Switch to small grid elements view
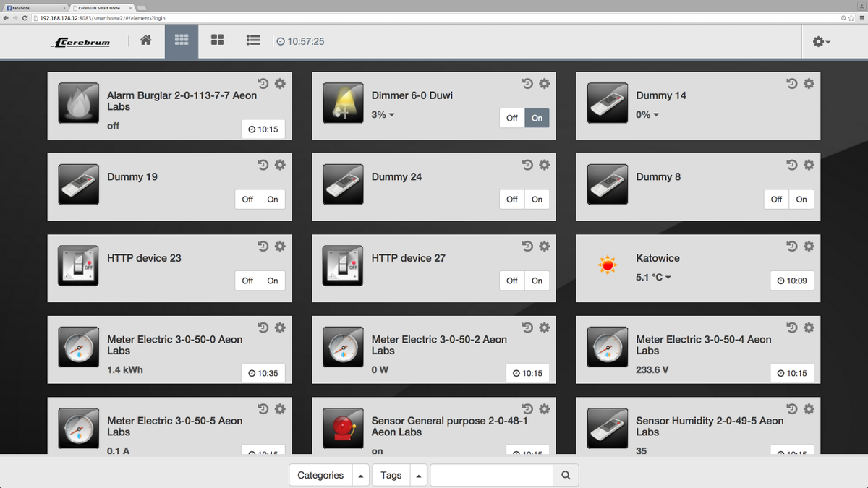Screen dimensions: 868x488 pos(182,40)
